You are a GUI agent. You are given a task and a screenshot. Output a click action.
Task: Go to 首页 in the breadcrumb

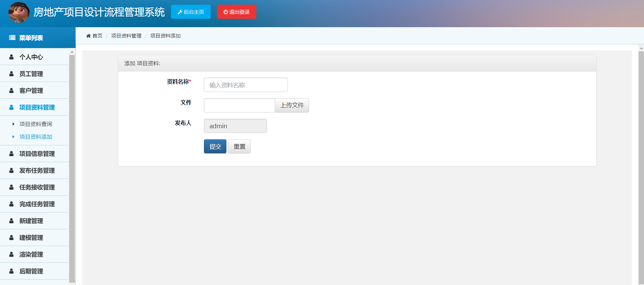pos(97,36)
